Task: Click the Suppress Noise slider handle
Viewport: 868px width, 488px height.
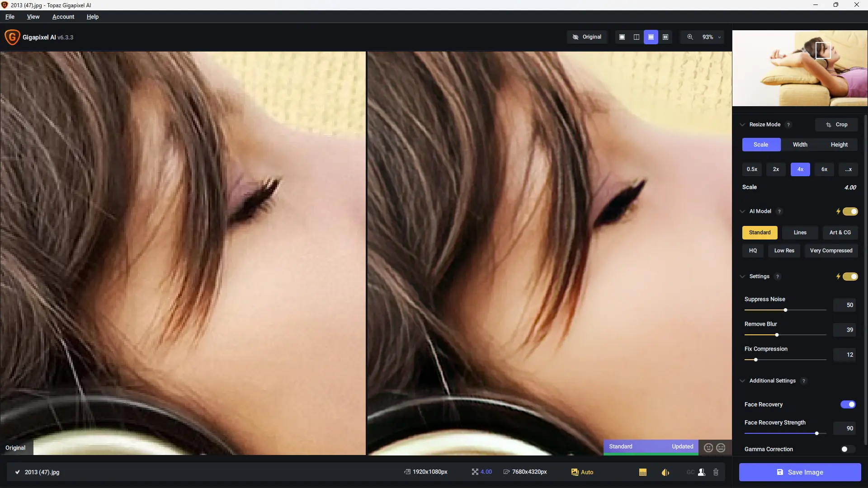Action: tap(786, 310)
